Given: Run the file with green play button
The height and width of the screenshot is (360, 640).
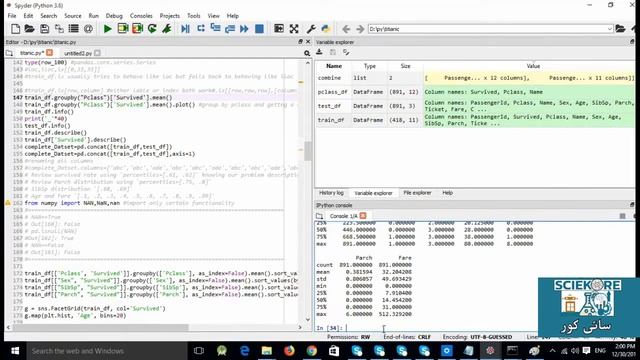Looking at the screenshot, I should (x=108, y=29).
